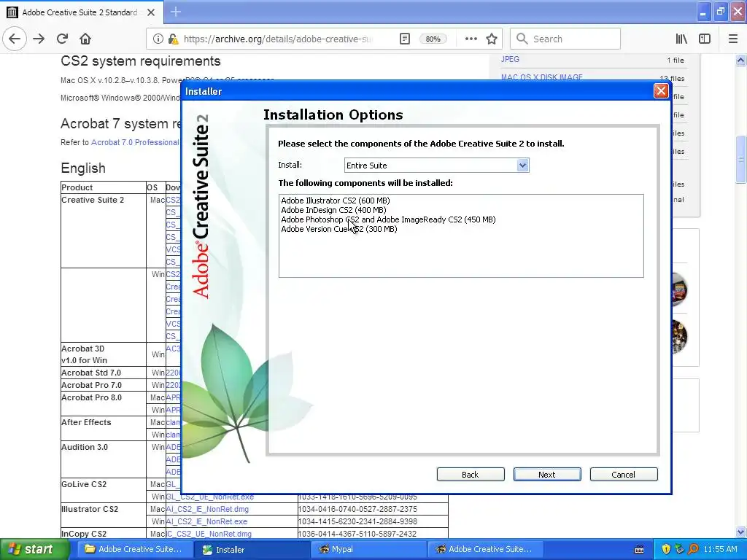Select Adobe Version Cue CS2 (300 MB) entry

tap(339, 229)
